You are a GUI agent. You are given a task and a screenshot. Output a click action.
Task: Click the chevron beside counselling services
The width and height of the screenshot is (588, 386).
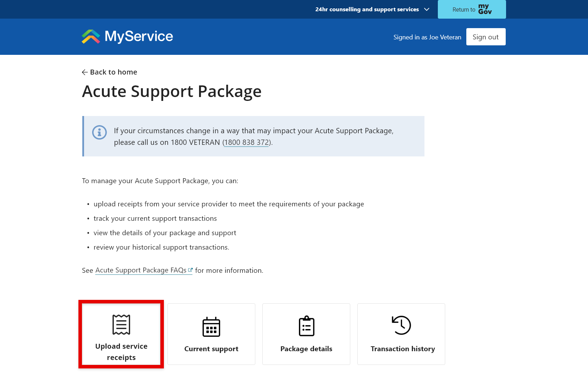tap(427, 9)
